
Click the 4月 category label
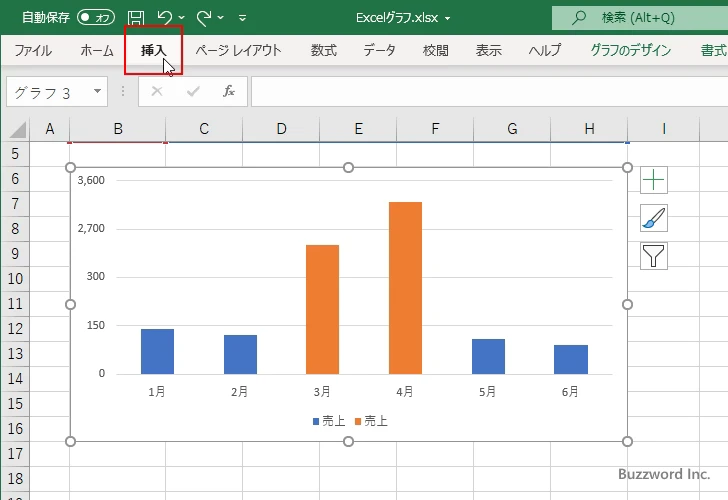coord(405,392)
